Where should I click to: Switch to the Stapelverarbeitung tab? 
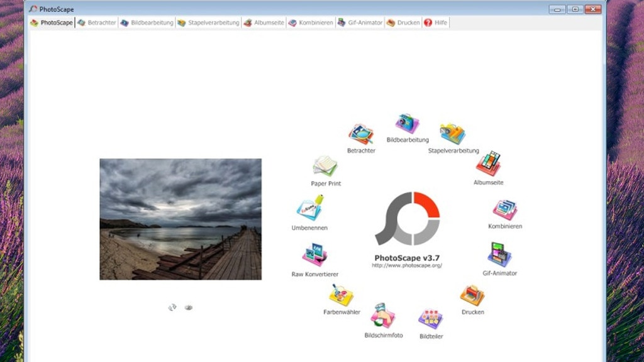pyautogui.click(x=208, y=23)
